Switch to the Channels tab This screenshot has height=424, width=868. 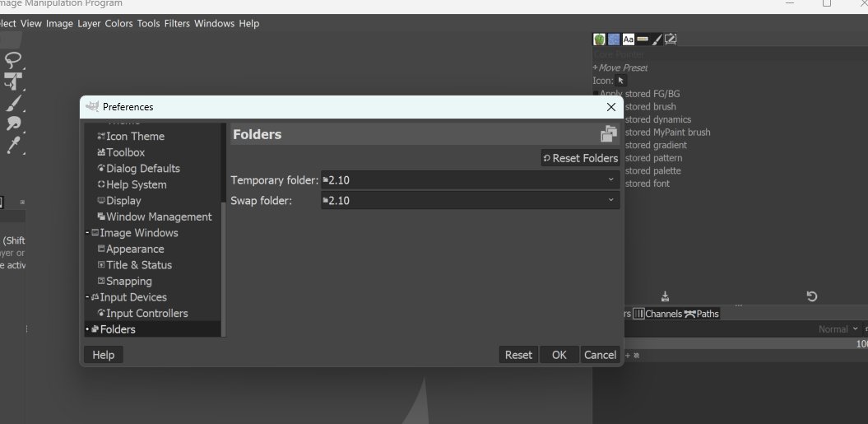657,314
